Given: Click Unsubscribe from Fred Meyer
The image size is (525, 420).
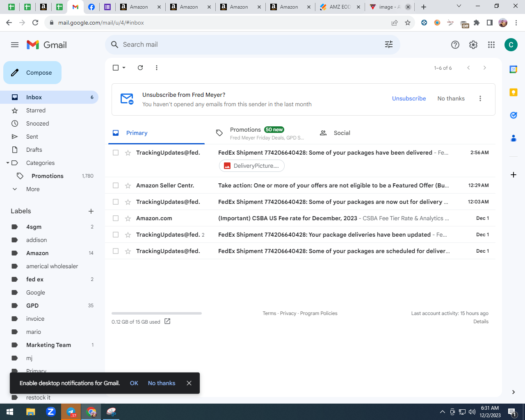Looking at the screenshot, I should [409, 98].
